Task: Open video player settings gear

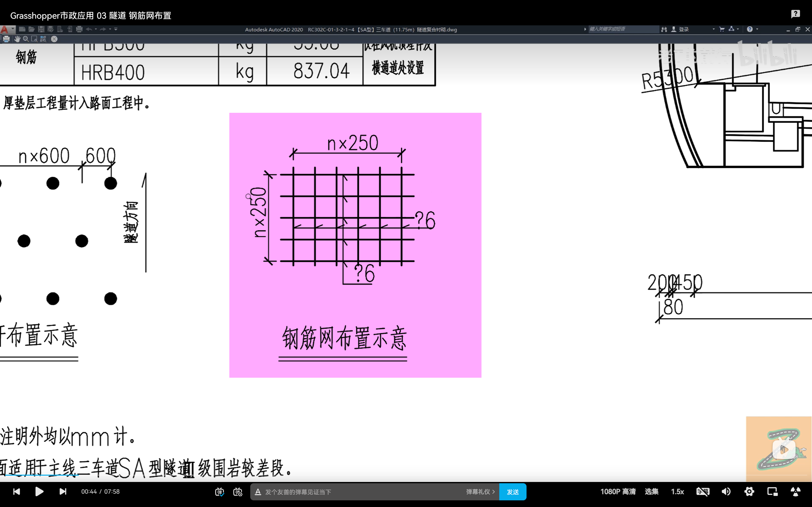Action: [749, 491]
